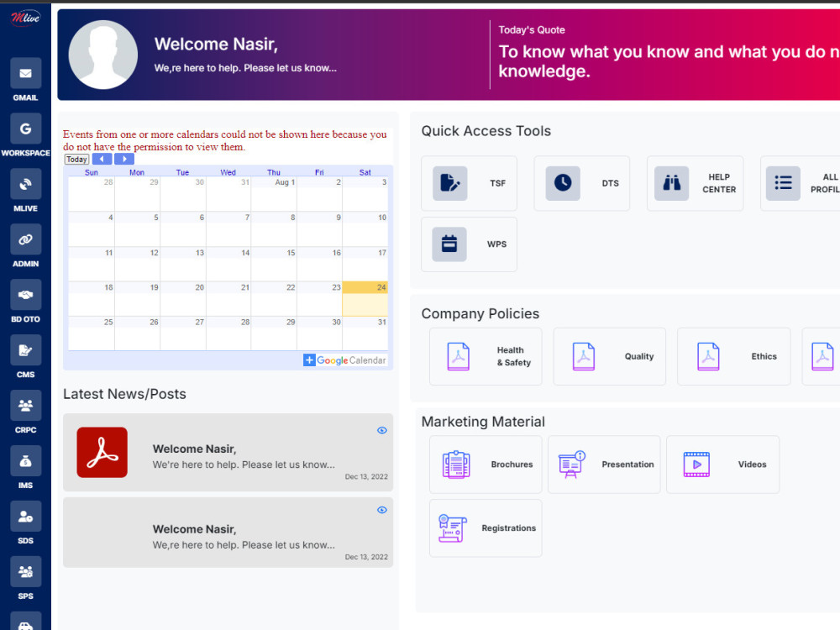840x630 pixels.
Task: Open the TSF quick access tool
Action: 469,183
